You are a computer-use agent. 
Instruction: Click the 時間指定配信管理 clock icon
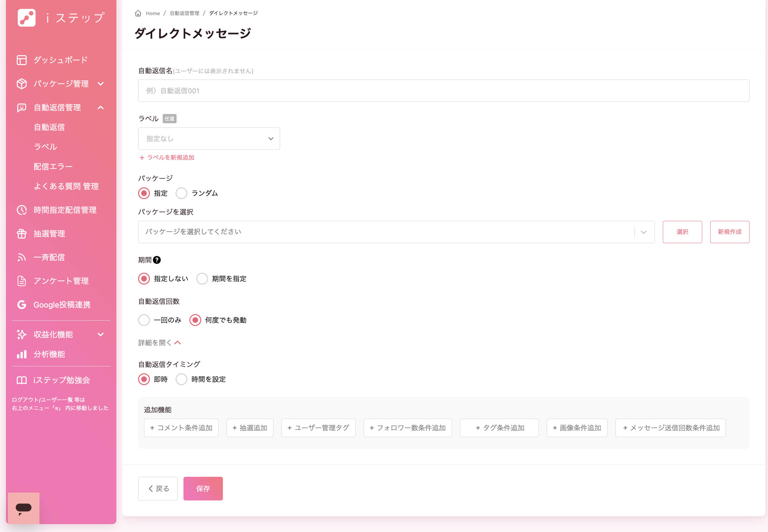click(x=22, y=210)
